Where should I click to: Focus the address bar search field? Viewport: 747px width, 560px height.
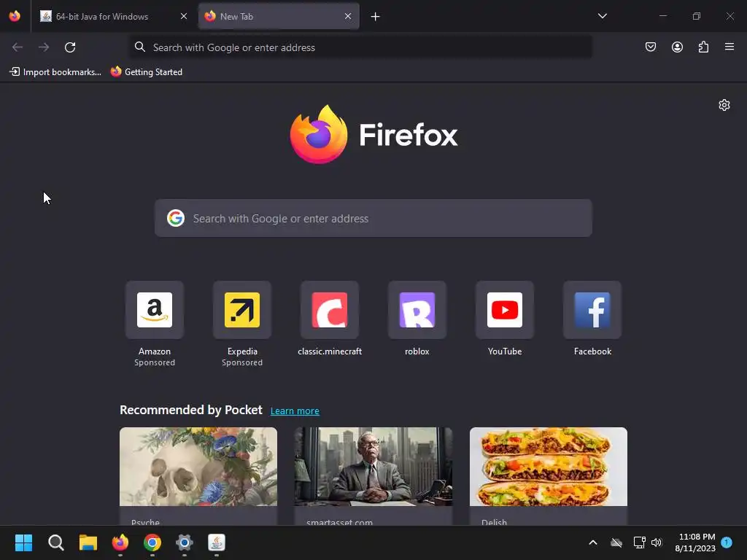pos(360,47)
